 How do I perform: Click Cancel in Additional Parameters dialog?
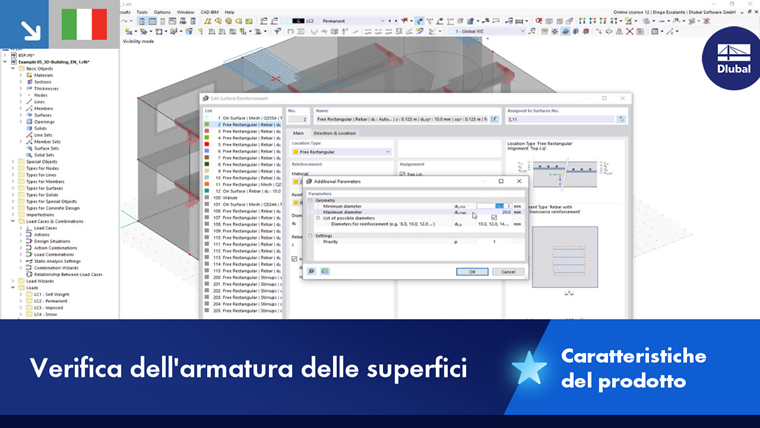coord(508,272)
